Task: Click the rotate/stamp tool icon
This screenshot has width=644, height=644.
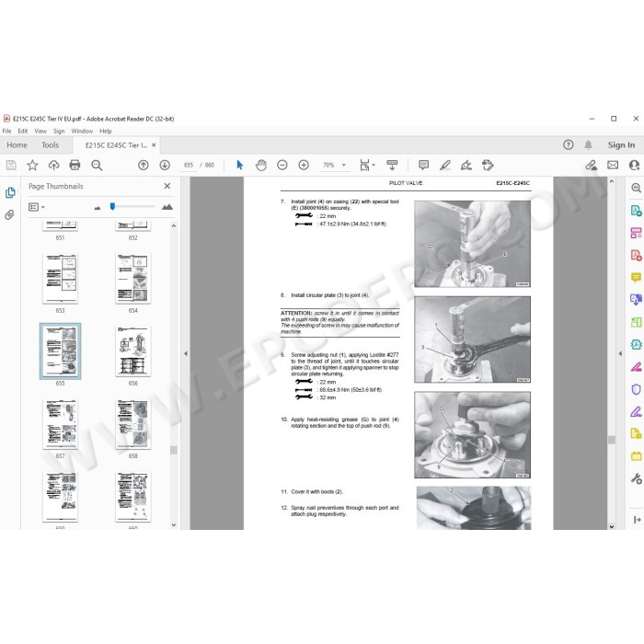Action: tap(488, 165)
